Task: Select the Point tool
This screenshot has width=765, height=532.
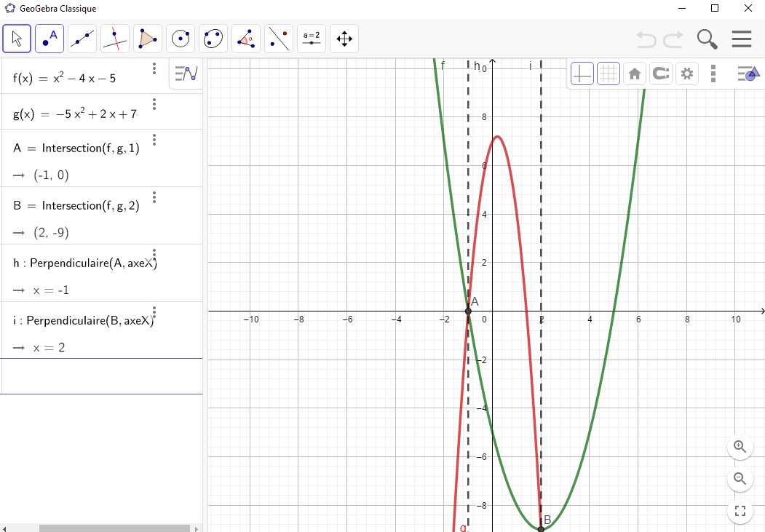Action: click(x=49, y=39)
